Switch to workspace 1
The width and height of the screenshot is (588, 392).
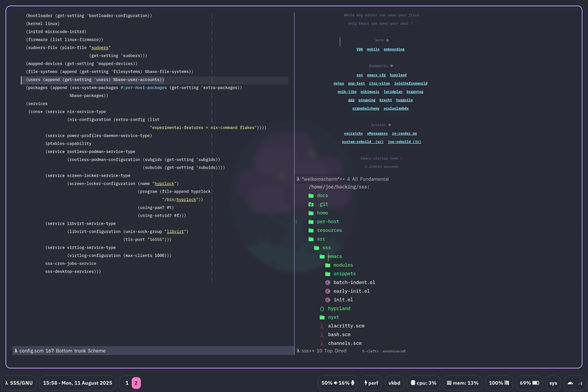[x=127, y=383]
